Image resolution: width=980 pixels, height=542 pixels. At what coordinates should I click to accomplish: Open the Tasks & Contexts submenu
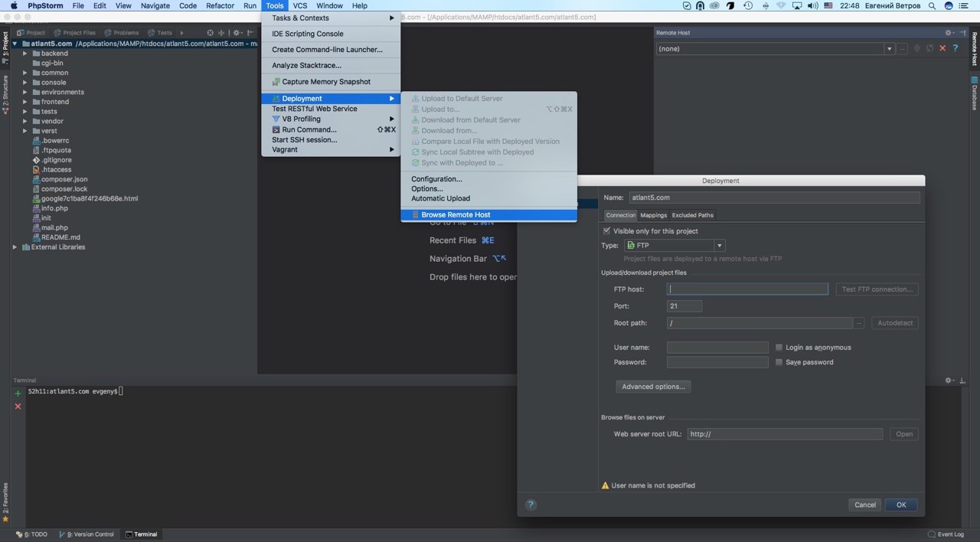pyautogui.click(x=331, y=18)
